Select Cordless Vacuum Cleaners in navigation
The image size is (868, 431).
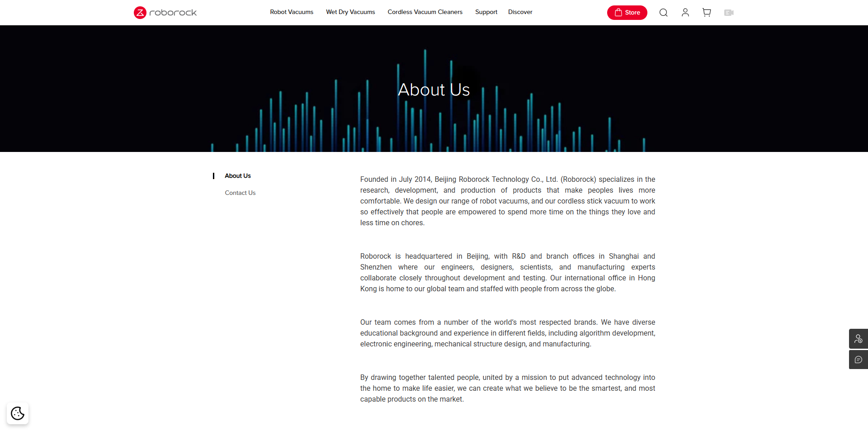point(425,12)
